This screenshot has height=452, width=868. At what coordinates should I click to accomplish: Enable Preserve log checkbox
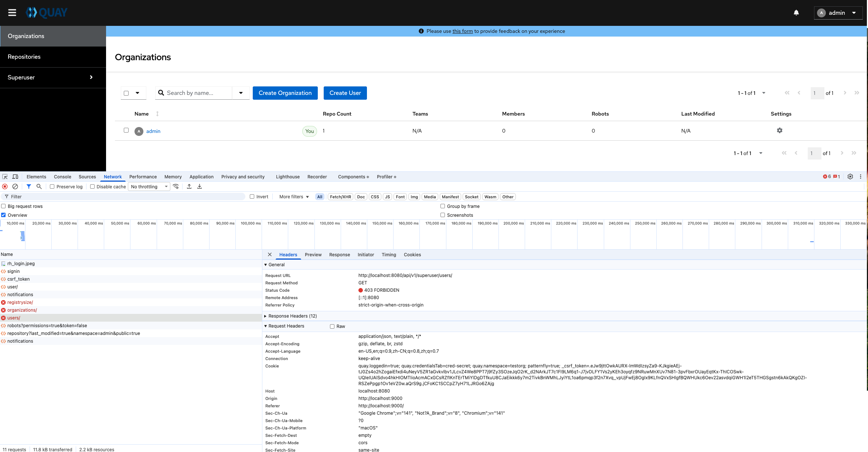pyautogui.click(x=52, y=186)
